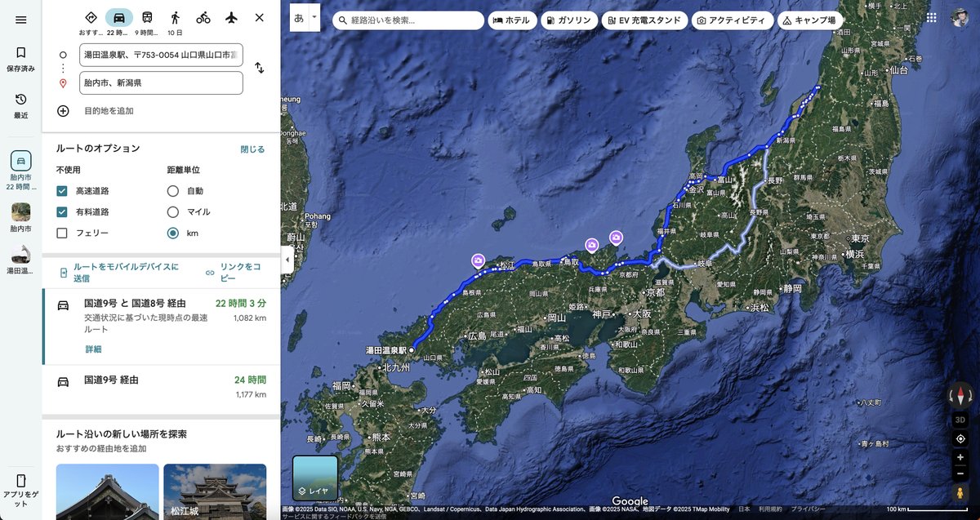Filter by EV 充電スタンド along route
This screenshot has height=520, width=980.
coord(644,20)
